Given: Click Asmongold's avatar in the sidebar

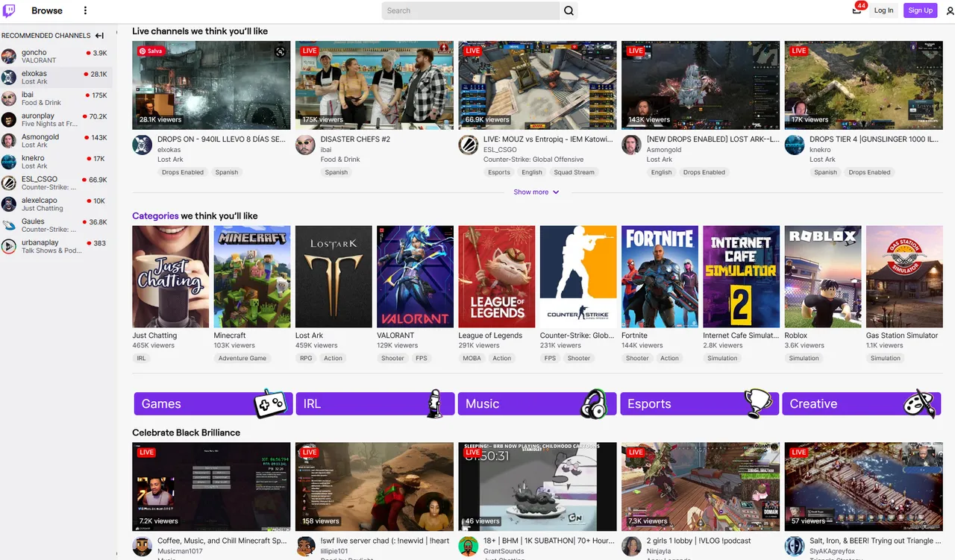Looking at the screenshot, I should [9, 141].
